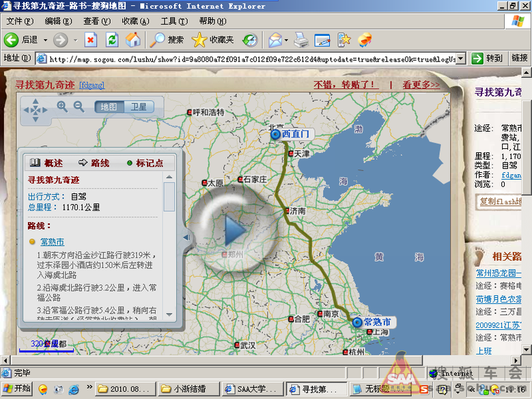Image resolution: width=532 pixels, height=399 pixels.
Task: Open the 常州恐龙园 related route link
Action: point(499,273)
